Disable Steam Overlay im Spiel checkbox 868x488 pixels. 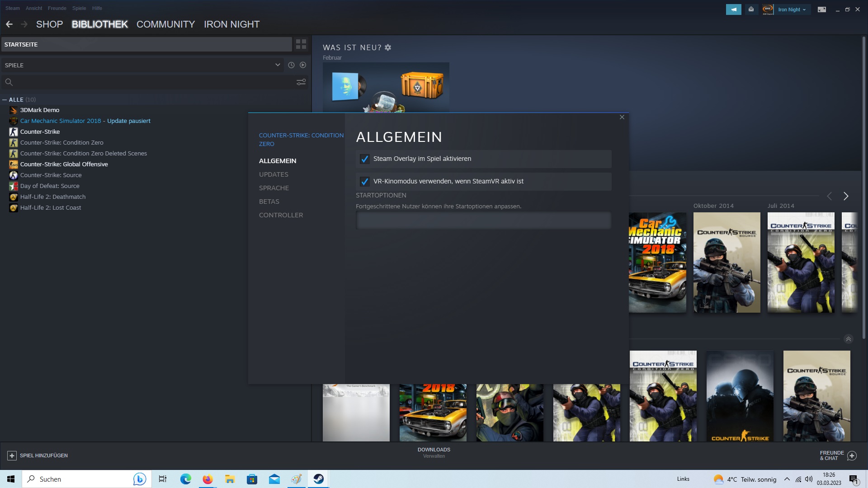pyautogui.click(x=364, y=159)
